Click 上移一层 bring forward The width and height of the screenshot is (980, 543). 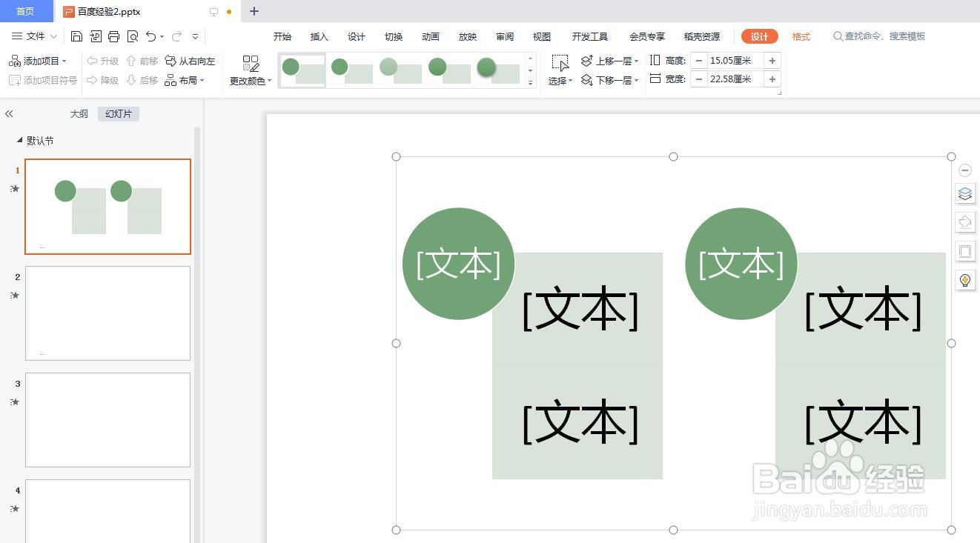(610, 61)
